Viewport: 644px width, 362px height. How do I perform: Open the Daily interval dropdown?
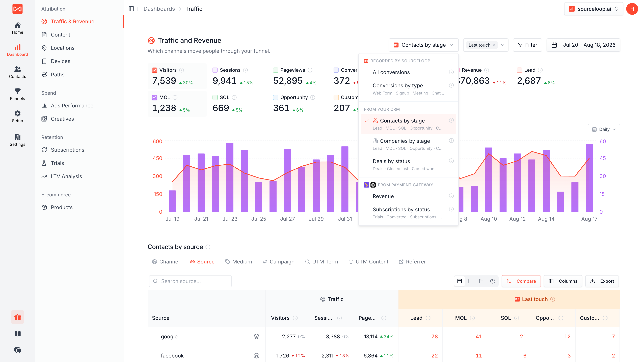click(x=604, y=129)
